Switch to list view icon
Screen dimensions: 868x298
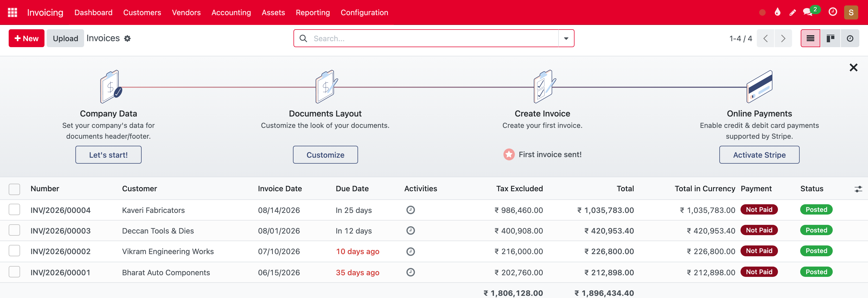(810, 38)
